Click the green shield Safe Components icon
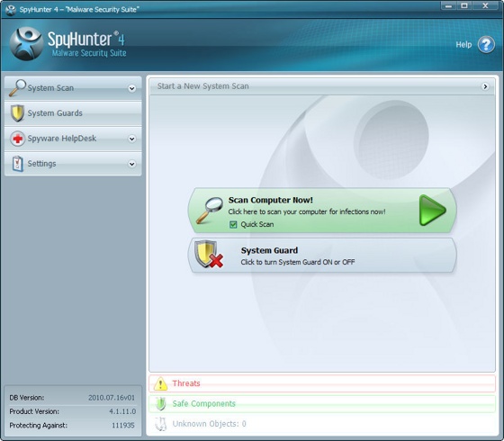Screen dimensions: 504x441 (160, 403)
